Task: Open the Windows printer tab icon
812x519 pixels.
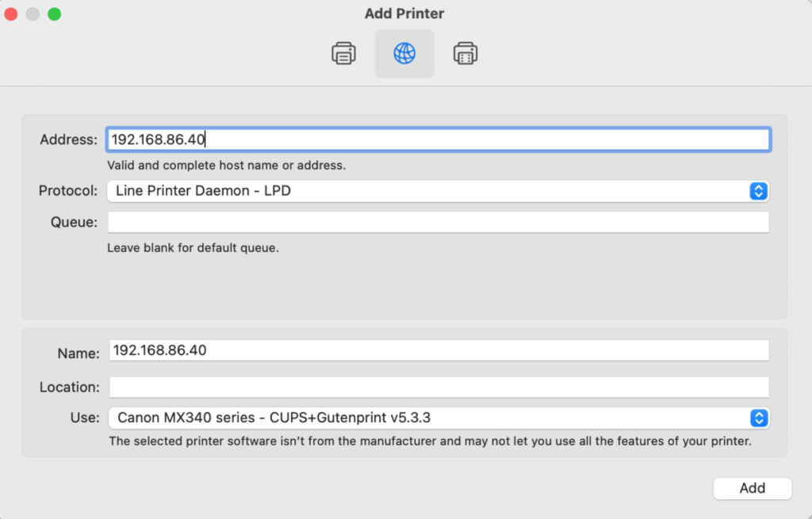Action: (465, 53)
